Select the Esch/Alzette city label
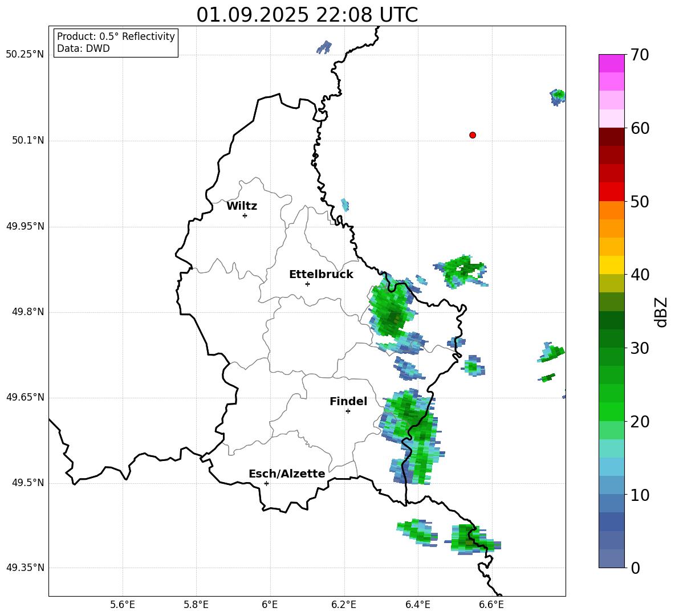 pyautogui.click(x=287, y=474)
